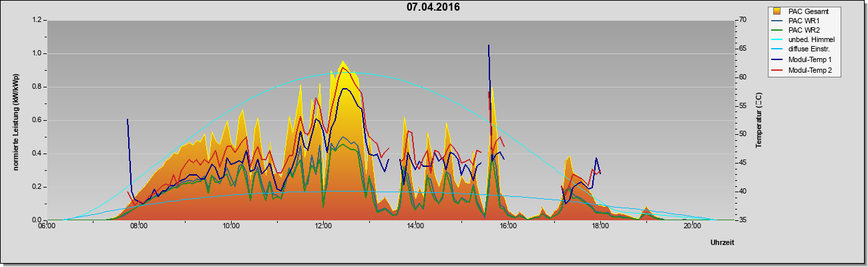Click the chart title 07.04.2016
This screenshot has height=267, width=868.
433,7
